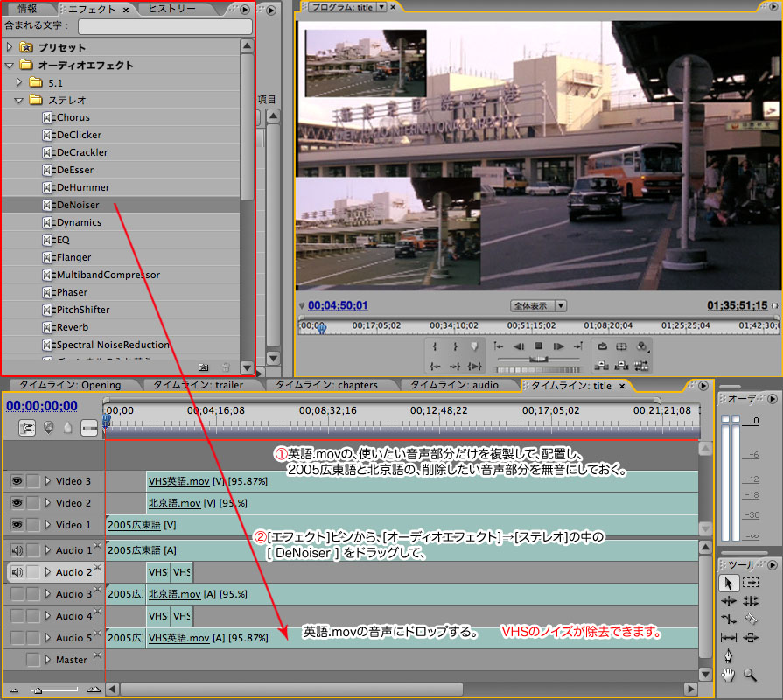Open the 全体表示 zoom dropdown
Image resolution: width=783 pixels, height=700 pixels.
coord(538,306)
